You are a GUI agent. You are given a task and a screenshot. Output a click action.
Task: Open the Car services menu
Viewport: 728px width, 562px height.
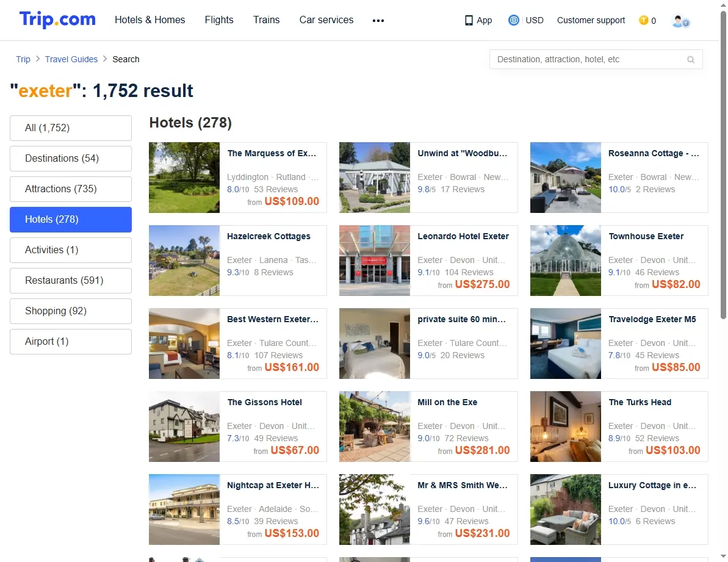tap(326, 20)
